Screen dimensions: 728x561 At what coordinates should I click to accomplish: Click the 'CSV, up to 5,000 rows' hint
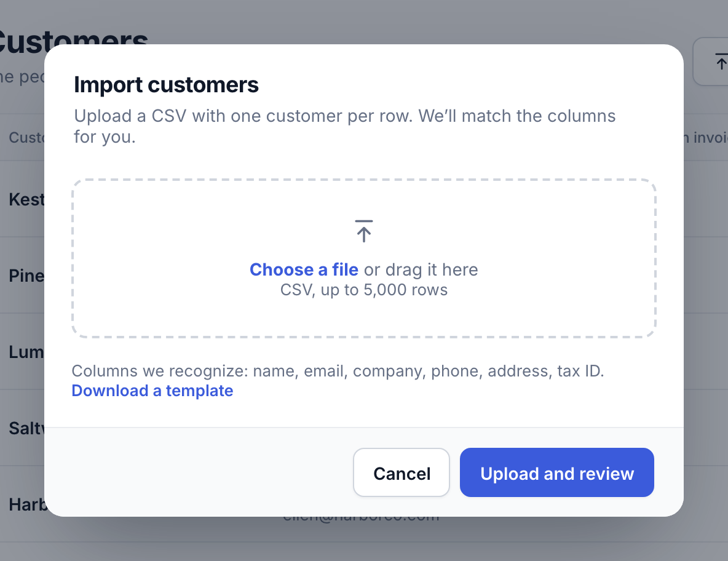click(364, 290)
